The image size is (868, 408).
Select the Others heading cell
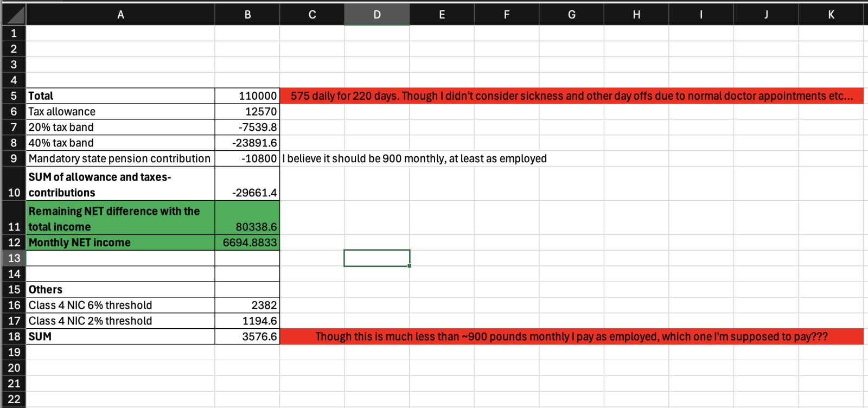pos(120,290)
